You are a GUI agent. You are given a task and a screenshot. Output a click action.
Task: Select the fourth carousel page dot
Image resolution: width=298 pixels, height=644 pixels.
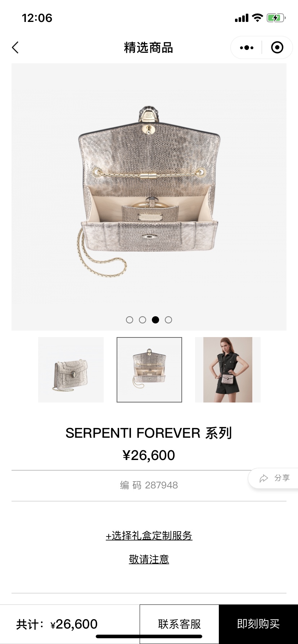click(168, 320)
